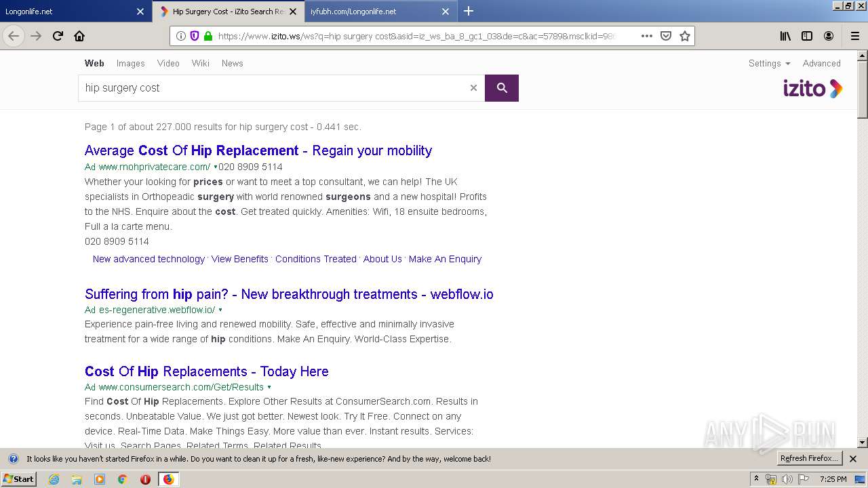The image size is (868, 488).
Task: View the secure connection padlock details
Action: click(208, 36)
